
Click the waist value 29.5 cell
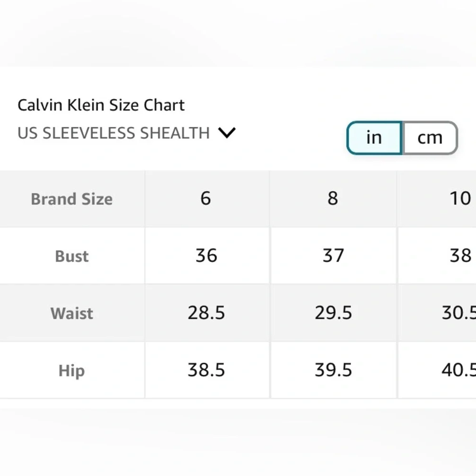pyautogui.click(x=333, y=313)
